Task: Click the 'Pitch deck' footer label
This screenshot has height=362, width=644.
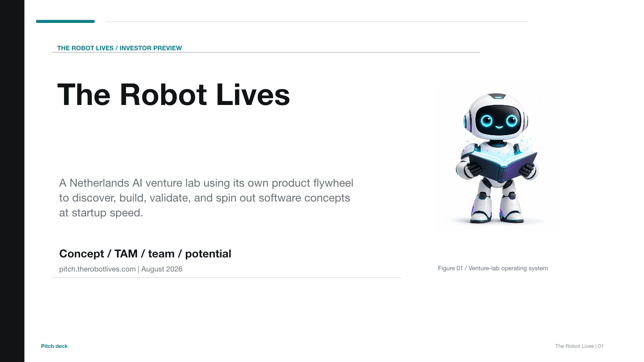Action: click(54, 346)
